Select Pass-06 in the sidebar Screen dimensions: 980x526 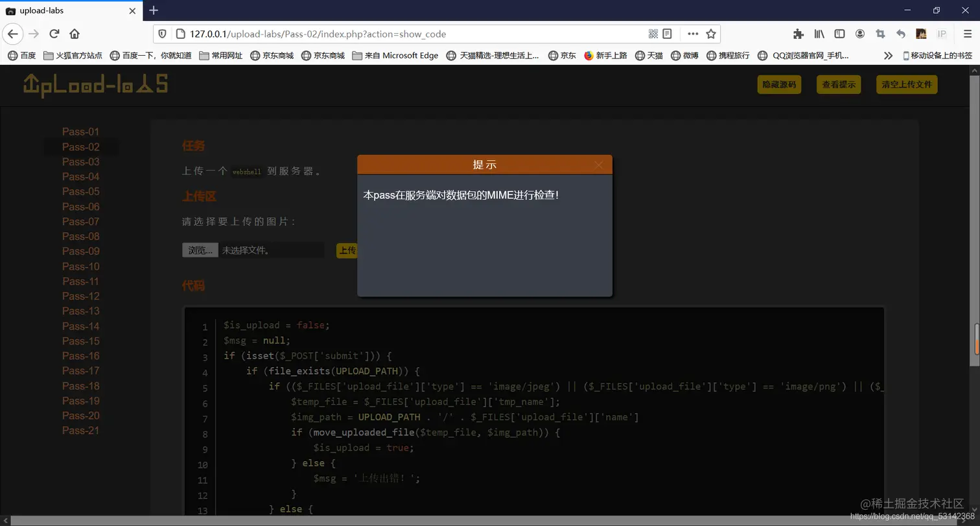(x=80, y=206)
